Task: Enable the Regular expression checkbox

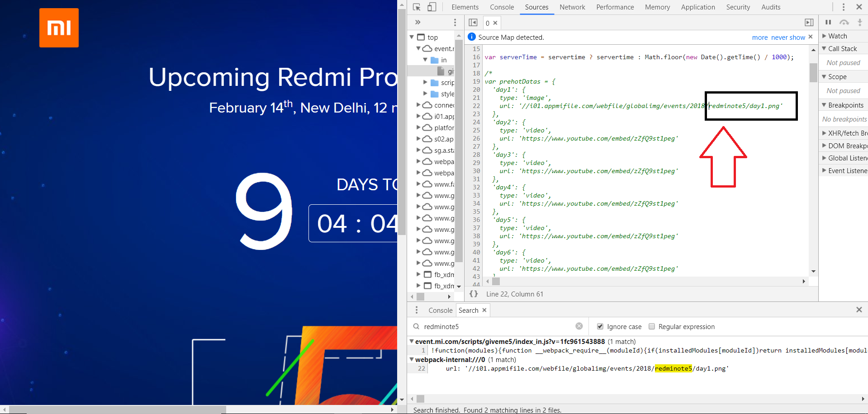Action: click(652, 326)
